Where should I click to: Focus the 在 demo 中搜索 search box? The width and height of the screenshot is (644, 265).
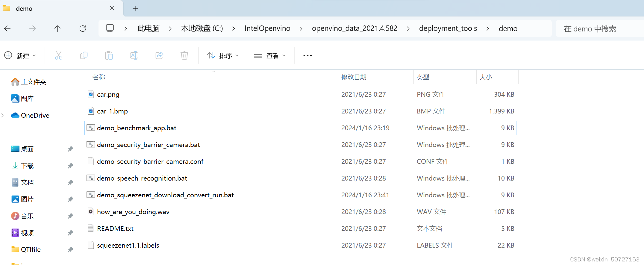(600, 29)
